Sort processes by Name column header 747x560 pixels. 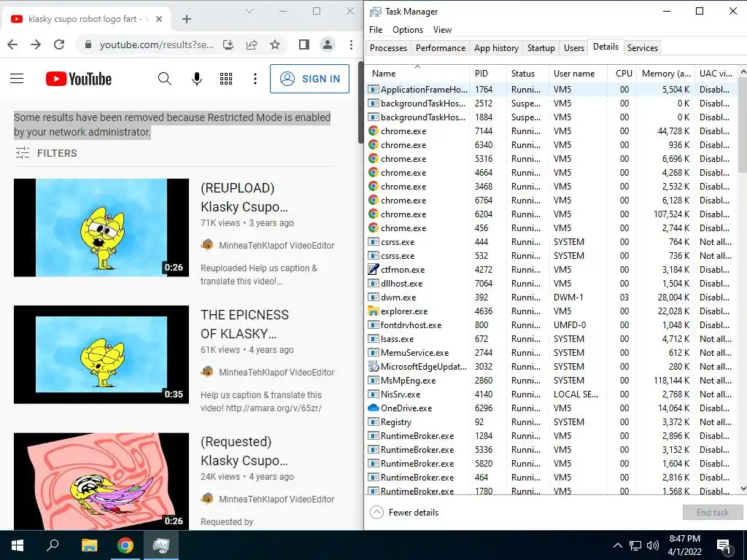coord(418,74)
